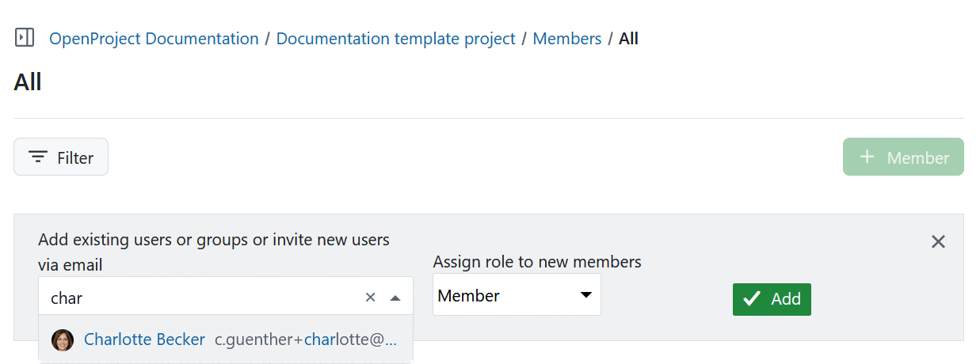980x364 pixels.
Task: Click the checkmark icon on Add
Action: [x=753, y=299]
